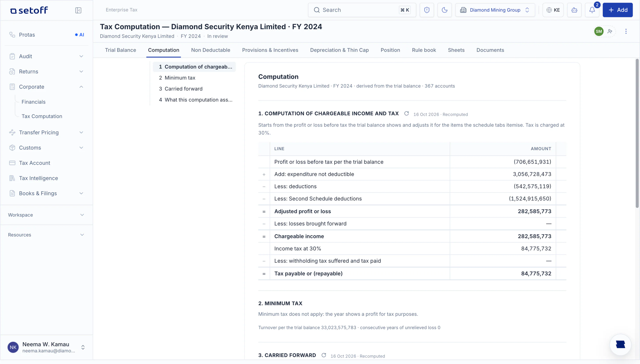Click the SM user avatar

(599, 31)
